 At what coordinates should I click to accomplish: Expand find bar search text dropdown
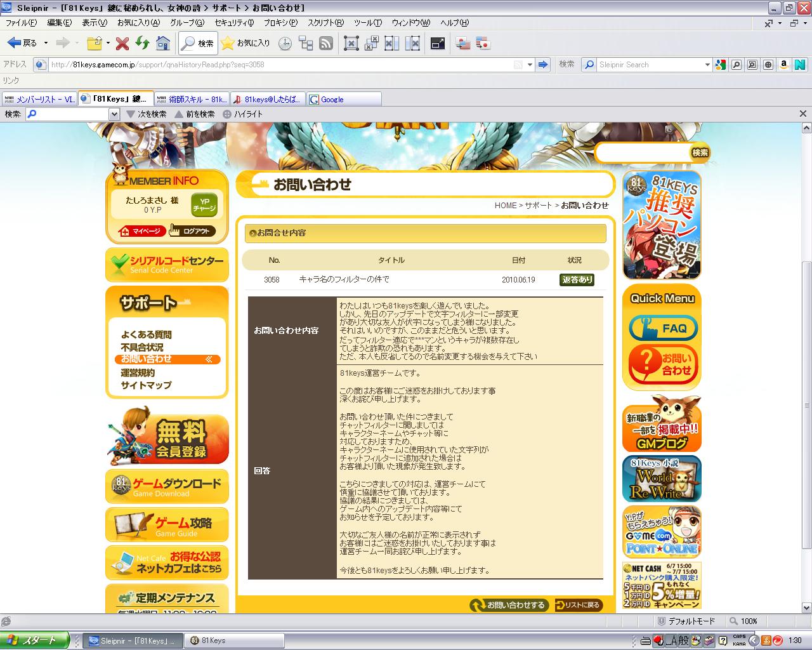pos(114,114)
